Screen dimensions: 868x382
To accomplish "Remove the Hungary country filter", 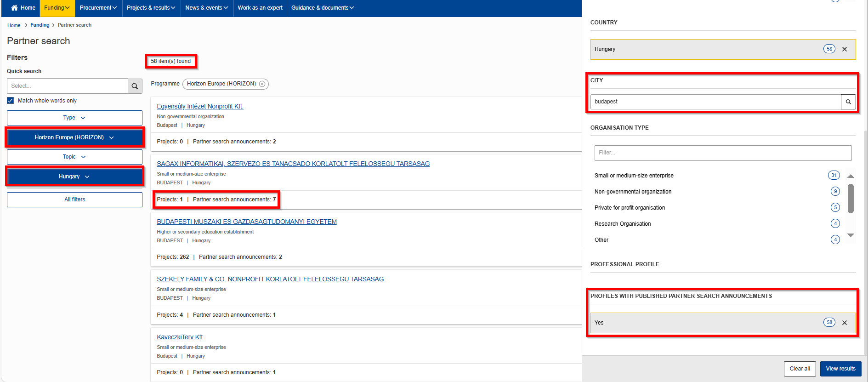I will coord(845,49).
